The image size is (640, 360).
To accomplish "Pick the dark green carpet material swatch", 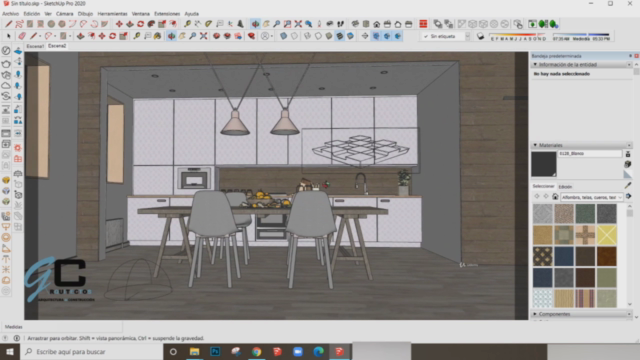I will [585, 214].
